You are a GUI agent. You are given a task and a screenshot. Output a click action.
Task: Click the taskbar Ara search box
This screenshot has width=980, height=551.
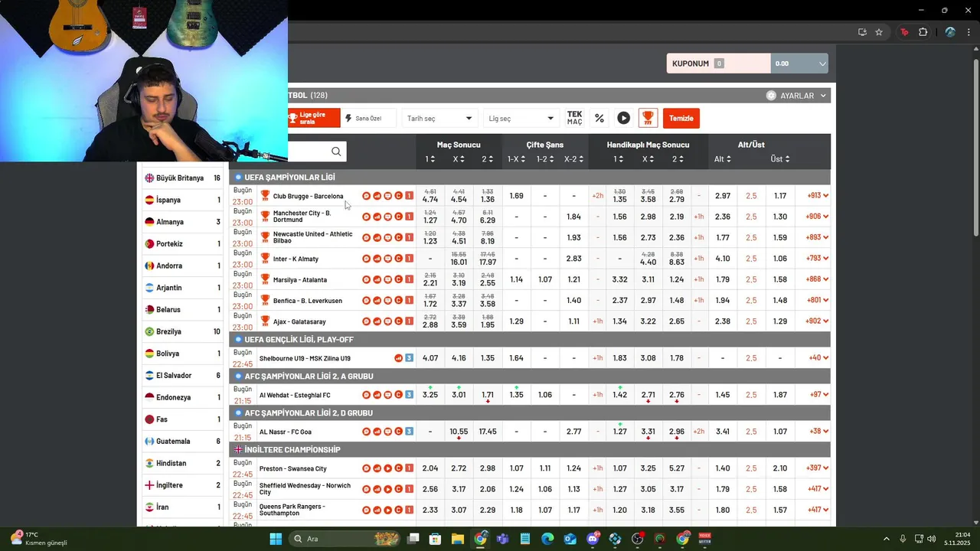(345, 539)
